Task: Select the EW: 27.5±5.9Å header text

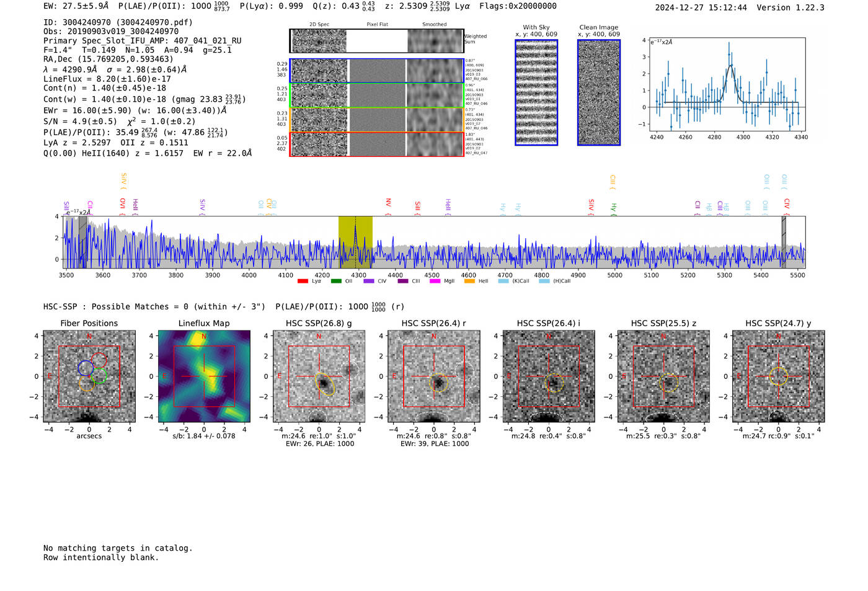Action: (76, 6)
